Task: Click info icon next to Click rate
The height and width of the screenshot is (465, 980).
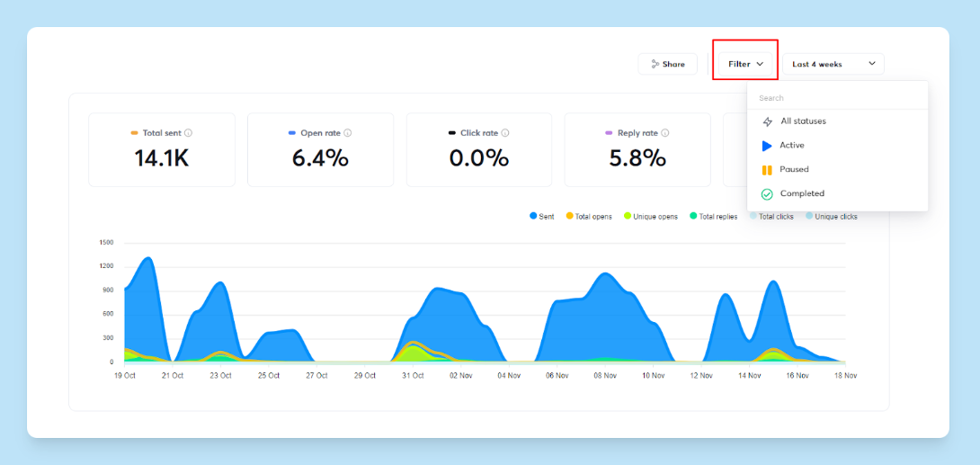Action: click(x=505, y=133)
